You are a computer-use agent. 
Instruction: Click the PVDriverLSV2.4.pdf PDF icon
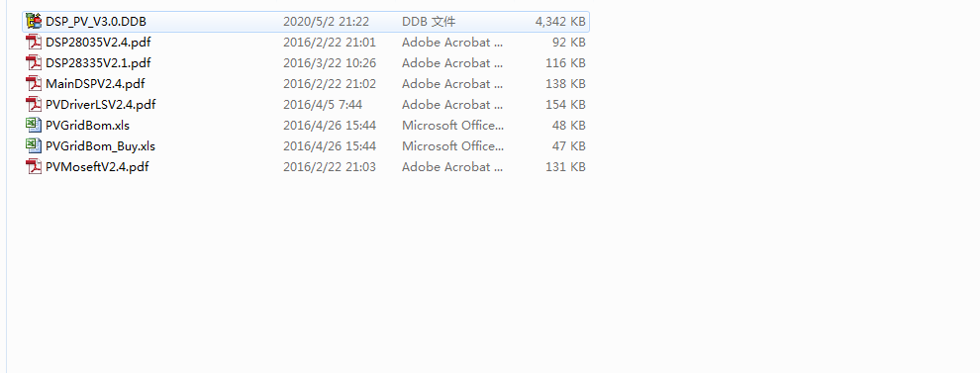tap(34, 104)
